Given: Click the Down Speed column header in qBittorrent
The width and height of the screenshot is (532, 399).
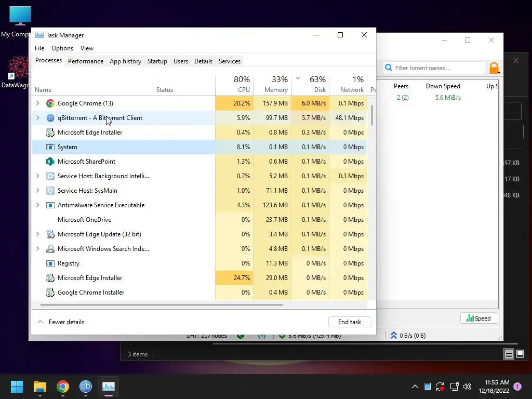Looking at the screenshot, I should tap(443, 86).
